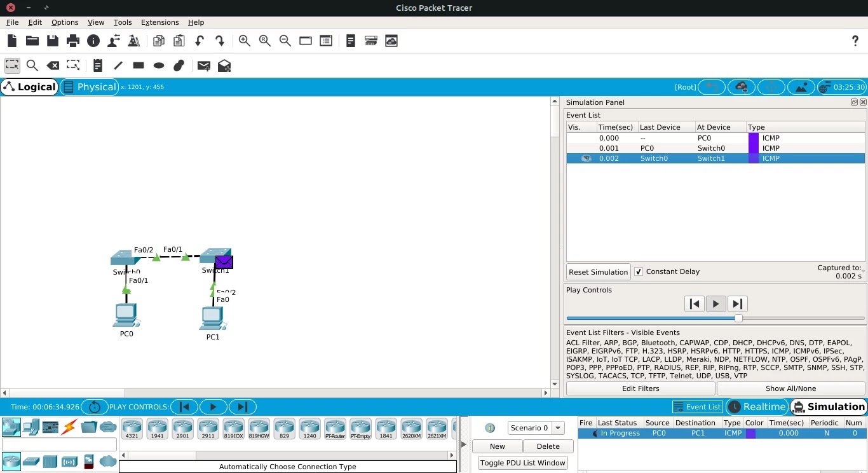868x473 pixels.
Task: Float the Simulation Panel with the undock icon
Action: click(855, 102)
